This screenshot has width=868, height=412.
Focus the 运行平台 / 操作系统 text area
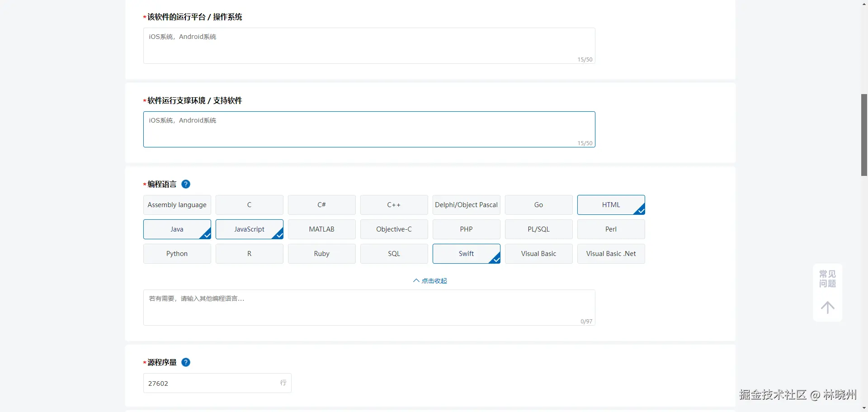[x=369, y=46]
